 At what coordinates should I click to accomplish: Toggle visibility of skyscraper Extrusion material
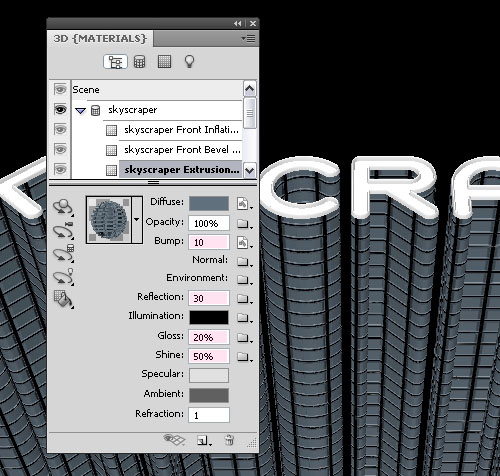60,169
